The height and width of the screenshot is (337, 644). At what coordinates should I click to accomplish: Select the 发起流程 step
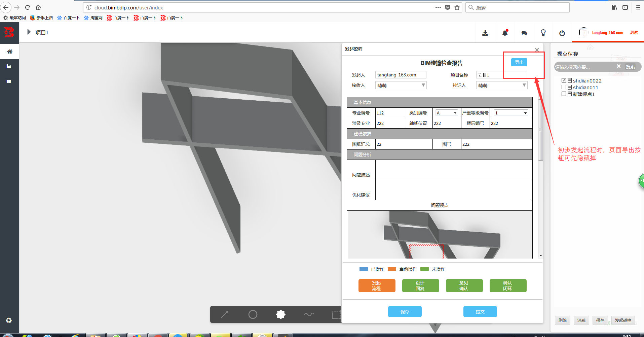pyautogui.click(x=377, y=285)
